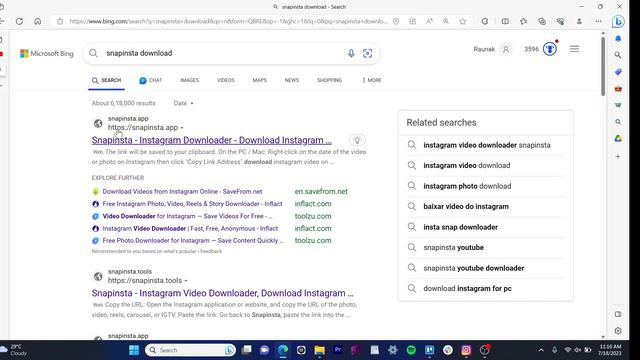This screenshot has width=640, height=360.
Task: Click the Feedback link under recommendations
Action: click(x=211, y=251)
